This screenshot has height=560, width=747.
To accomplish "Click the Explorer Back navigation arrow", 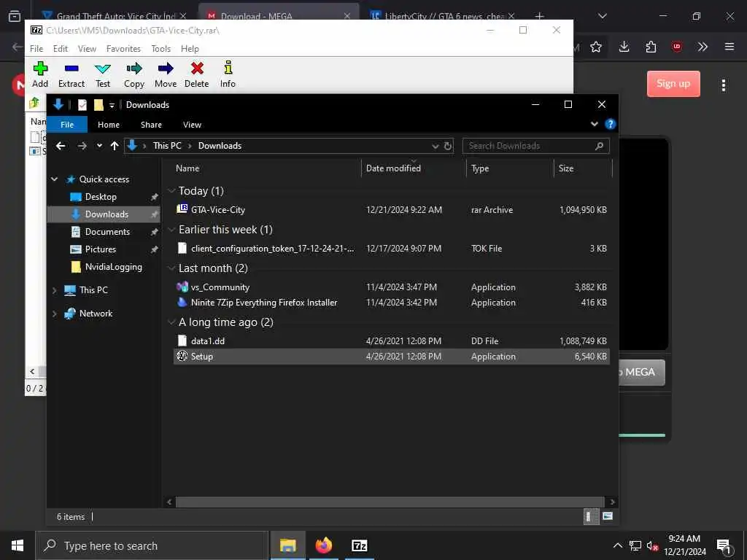I will 61,146.
